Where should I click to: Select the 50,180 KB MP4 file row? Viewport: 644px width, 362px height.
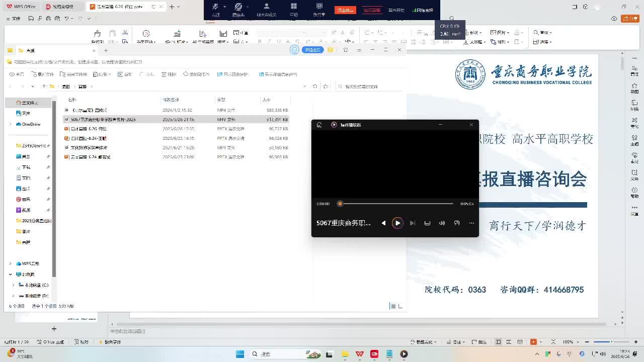click(x=176, y=148)
